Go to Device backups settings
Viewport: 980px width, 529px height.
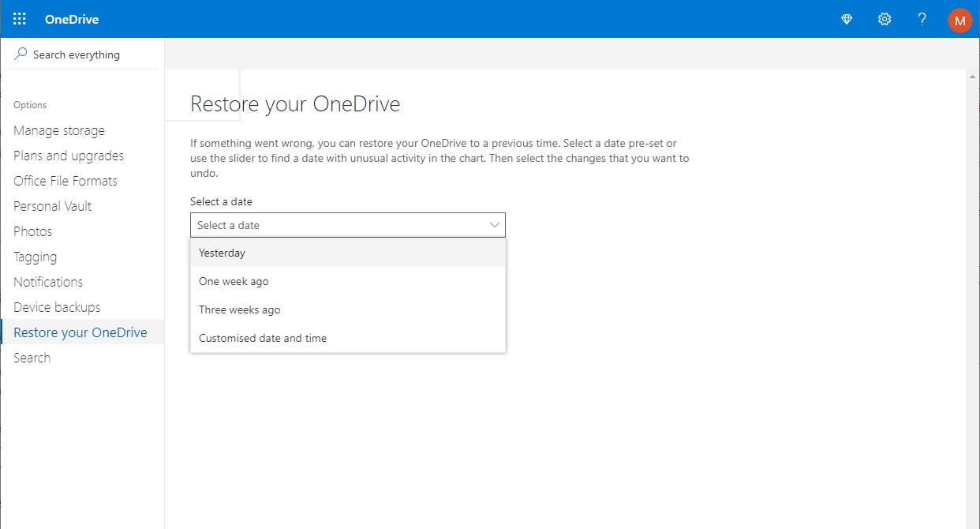point(57,308)
